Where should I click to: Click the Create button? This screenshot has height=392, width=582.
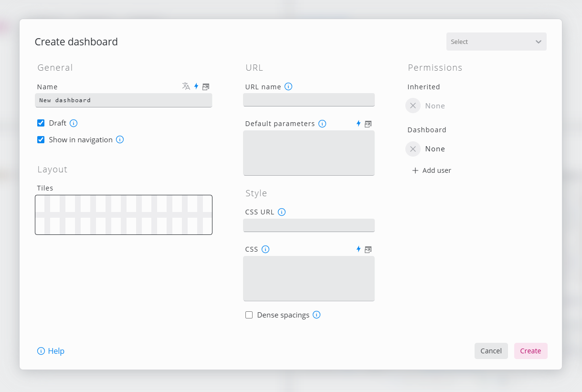530,351
